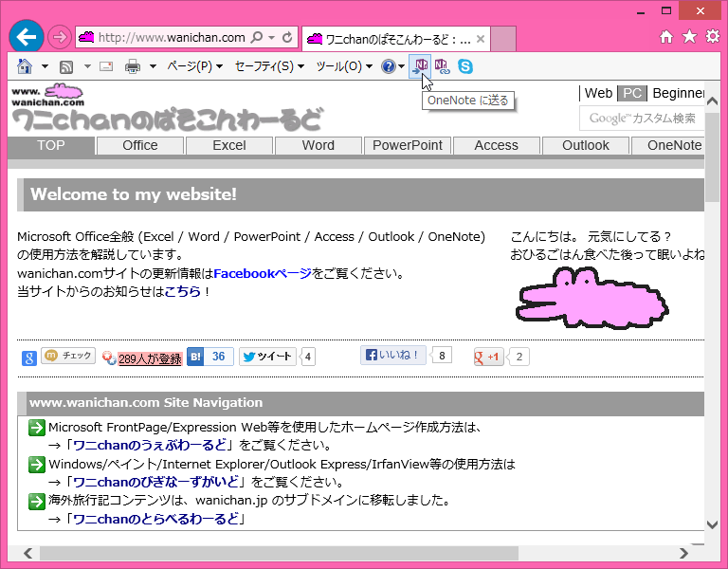
Task: Click the mixi チェック button
Action: (68, 356)
